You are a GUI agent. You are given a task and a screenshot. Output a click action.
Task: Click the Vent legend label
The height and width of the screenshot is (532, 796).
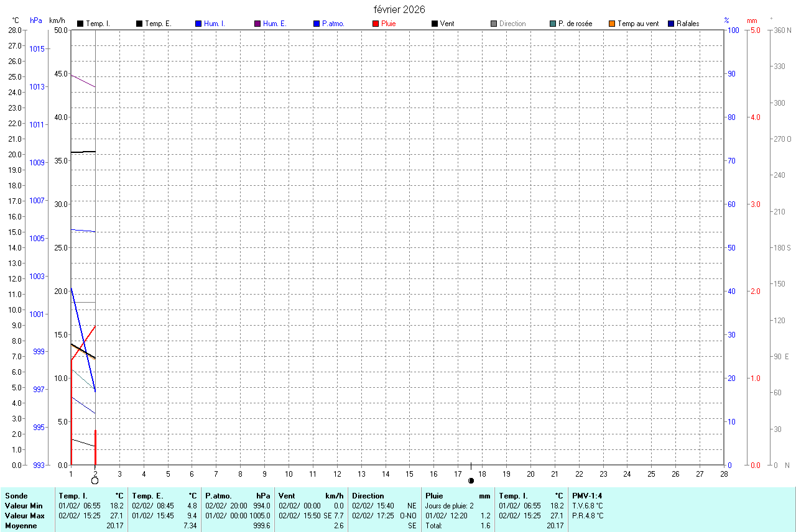[447, 24]
